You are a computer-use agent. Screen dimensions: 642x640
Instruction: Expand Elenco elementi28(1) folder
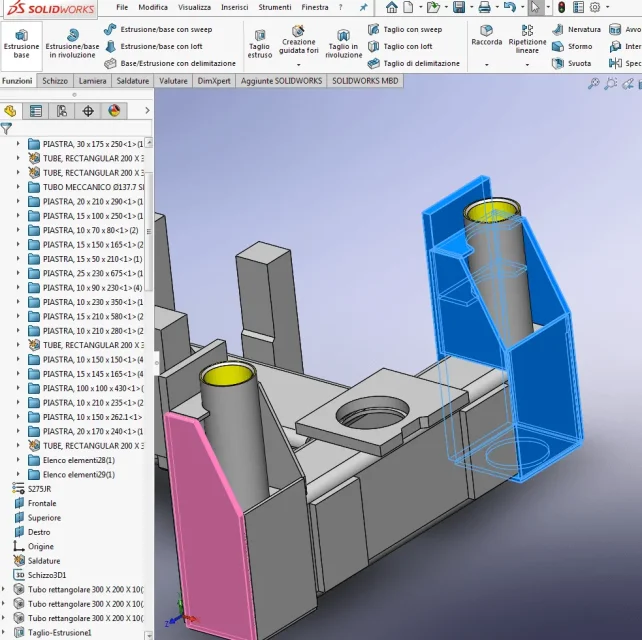coord(18,460)
